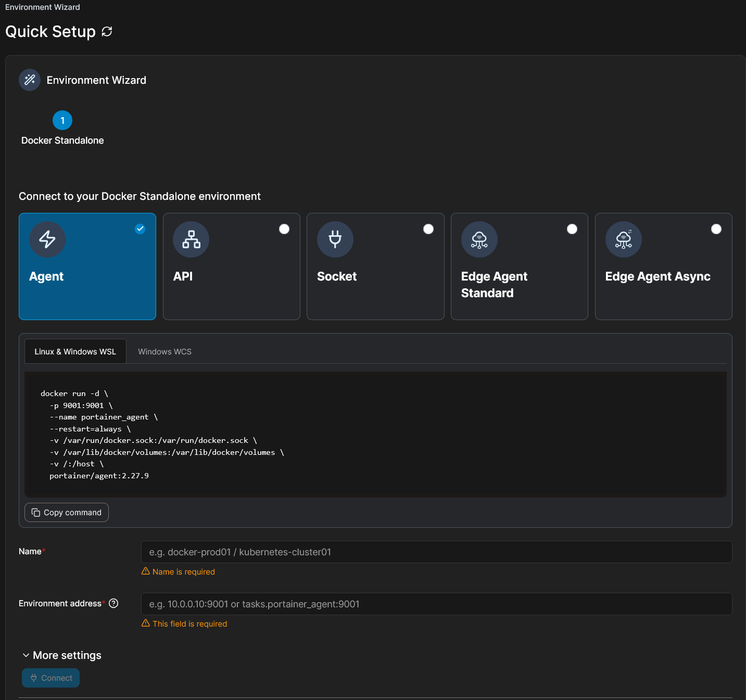Click the Edge Agent Async cloud icon

click(x=624, y=239)
